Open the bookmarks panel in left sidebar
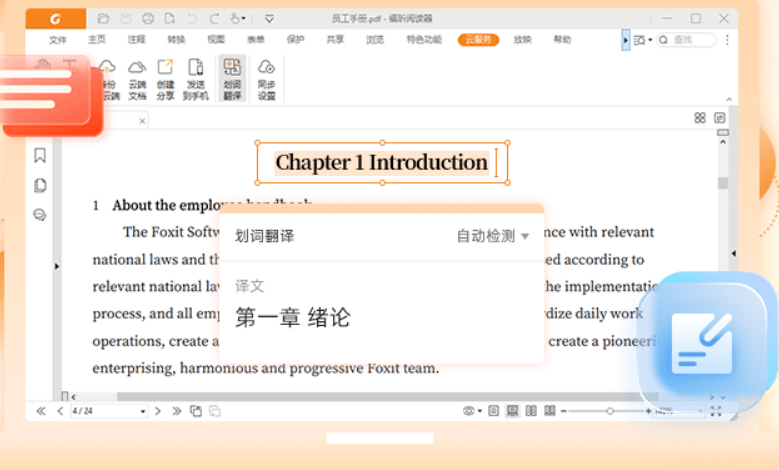 [40, 155]
